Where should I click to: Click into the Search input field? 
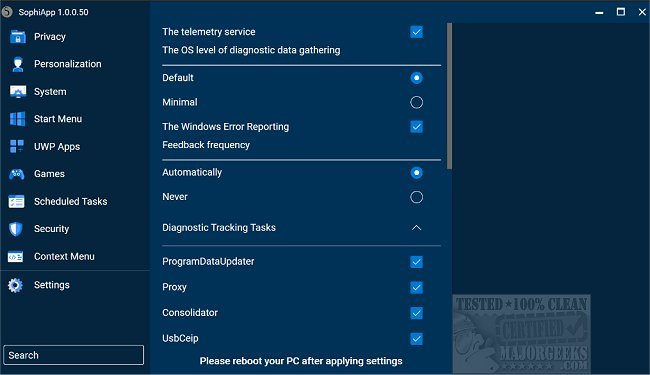[74, 355]
